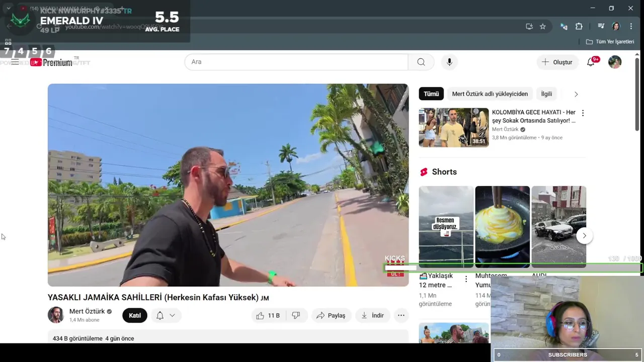This screenshot has height=362, width=644.
Task: Click the main video player
Action: (x=228, y=185)
